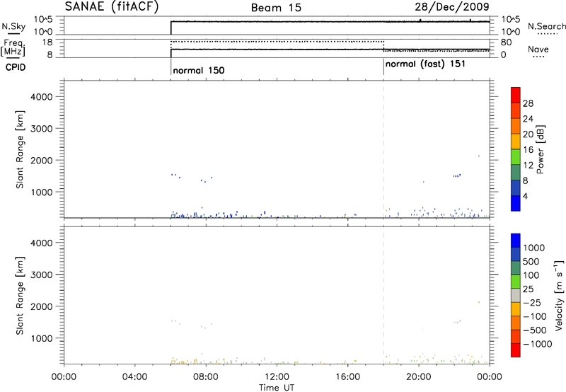Click the 20:00 time axis label
This screenshot has height=392, width=566.
[x=419, y=377]
